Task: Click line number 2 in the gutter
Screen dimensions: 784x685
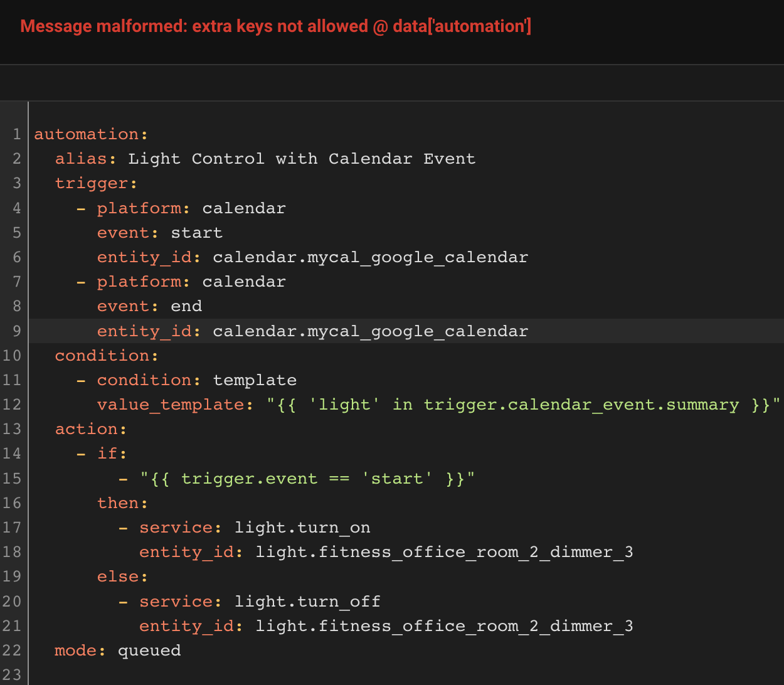Action: (x=16, y=159)
